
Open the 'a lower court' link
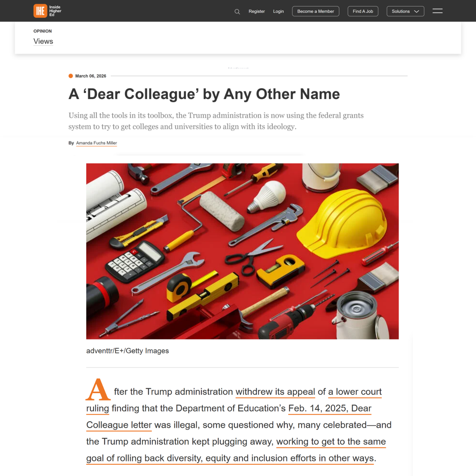coord(355,392)
